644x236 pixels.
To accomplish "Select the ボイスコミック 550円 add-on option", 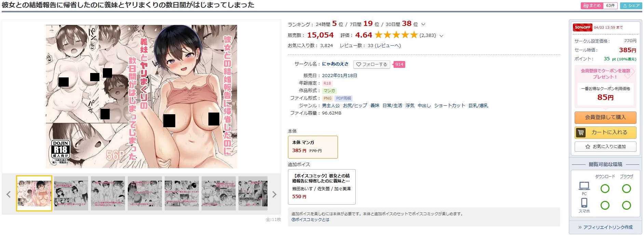I will (x=321, y=187).
